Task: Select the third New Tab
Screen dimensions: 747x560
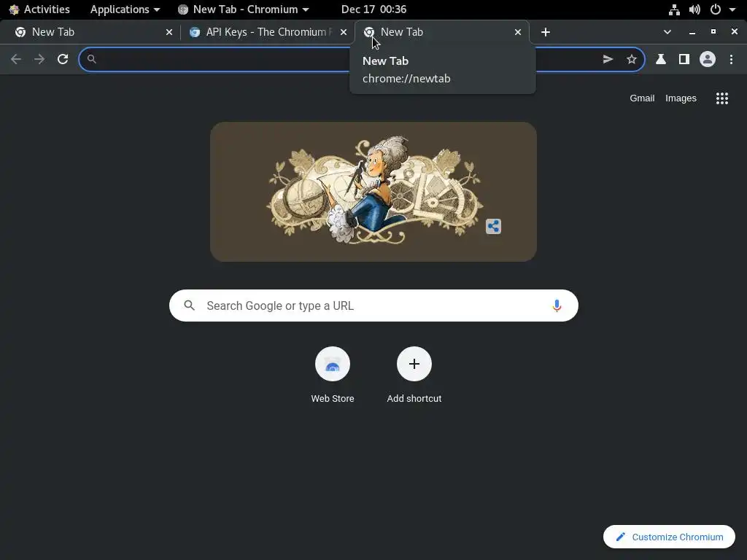Action: (441, 32)
